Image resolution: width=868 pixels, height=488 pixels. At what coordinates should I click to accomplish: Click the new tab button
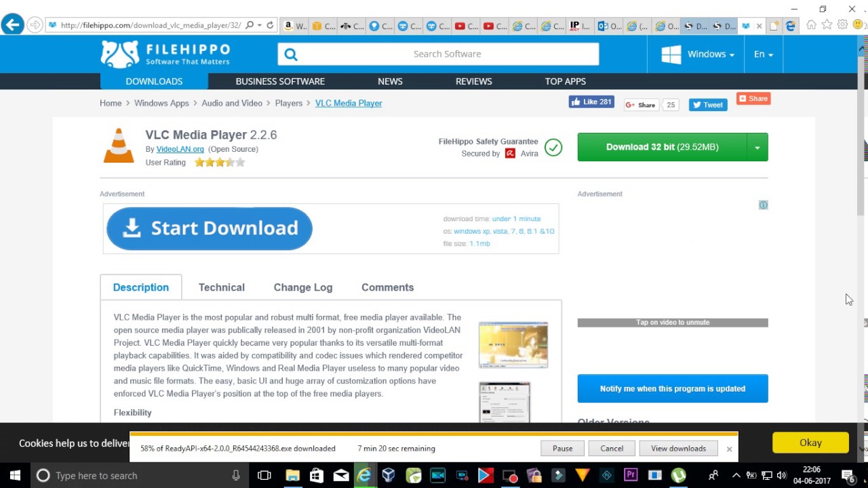pyautogui.click(x=774, y=26)
